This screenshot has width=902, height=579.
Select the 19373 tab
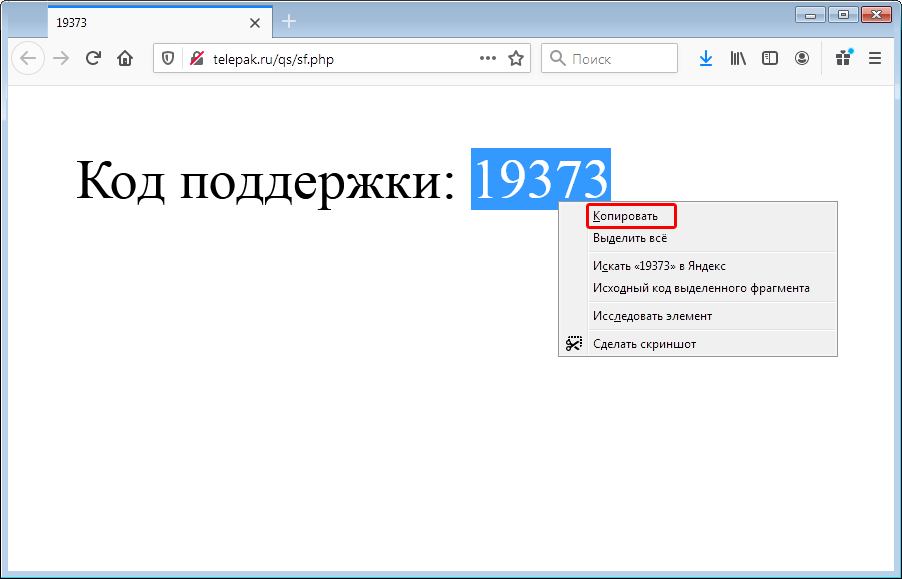tap(160, 23)
